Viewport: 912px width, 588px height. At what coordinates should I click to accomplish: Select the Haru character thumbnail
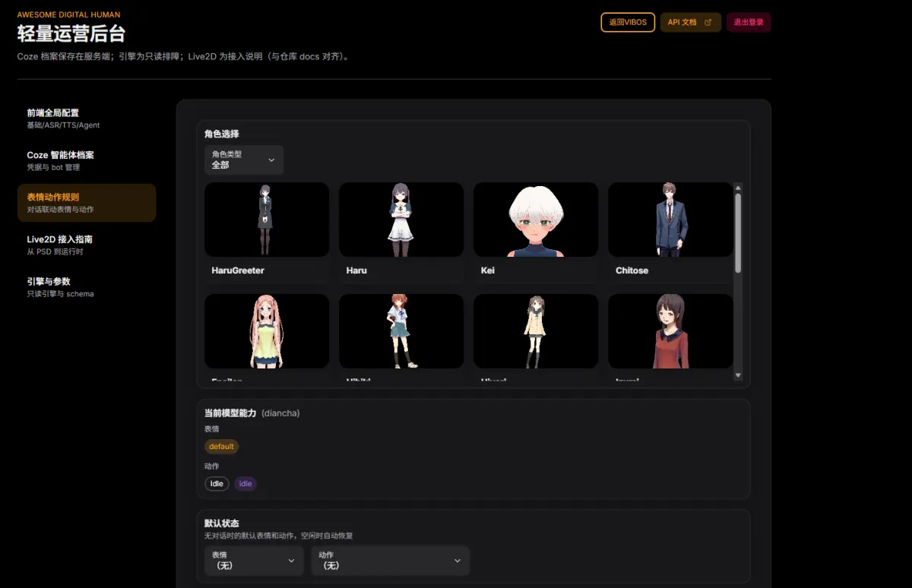point(401,220)
